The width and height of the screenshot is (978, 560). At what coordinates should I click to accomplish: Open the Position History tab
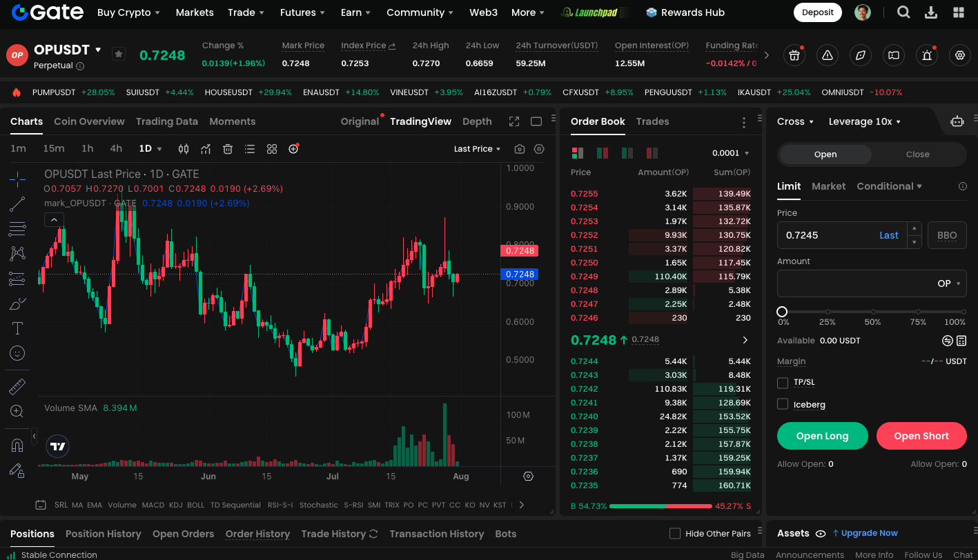(104, 534)
